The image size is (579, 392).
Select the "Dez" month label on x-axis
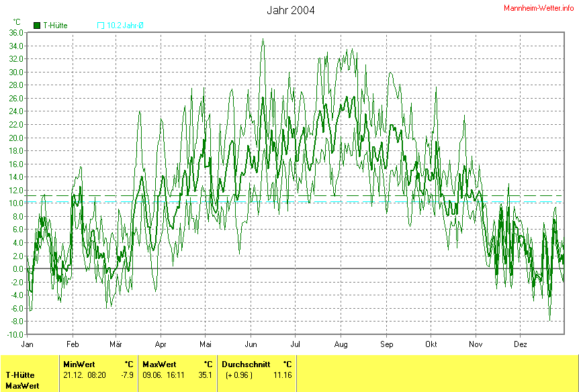(x=521, y=343)
